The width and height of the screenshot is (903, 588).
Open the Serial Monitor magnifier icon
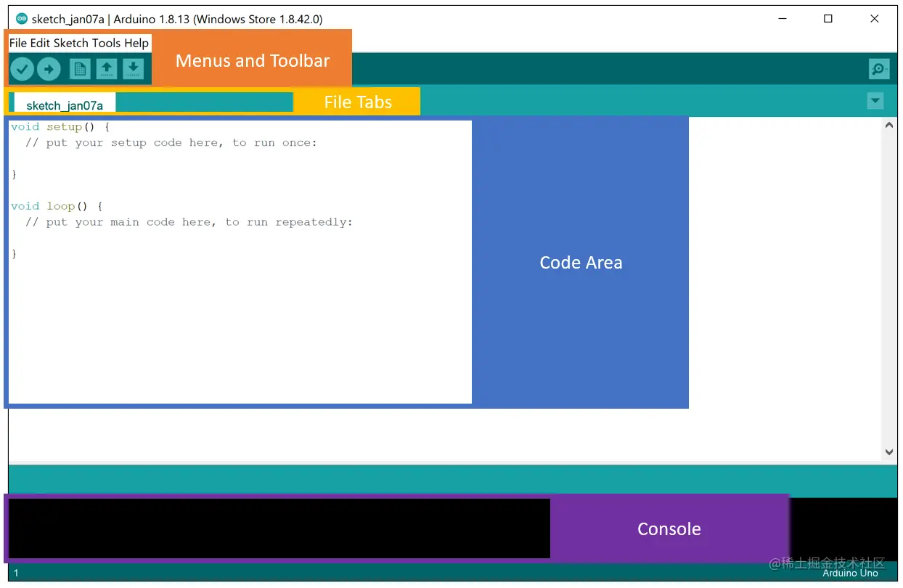pyautogui.click(x=878, y=68)
